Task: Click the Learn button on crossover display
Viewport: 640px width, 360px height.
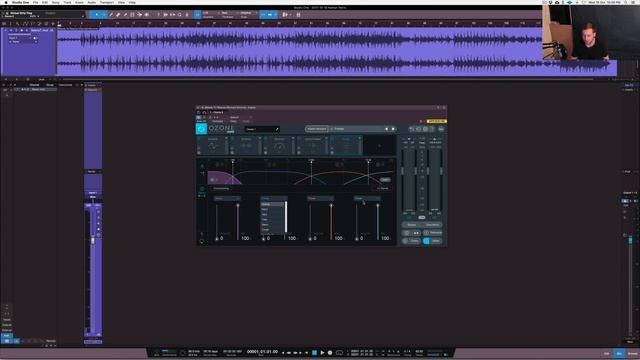Action: click(385, 180)
